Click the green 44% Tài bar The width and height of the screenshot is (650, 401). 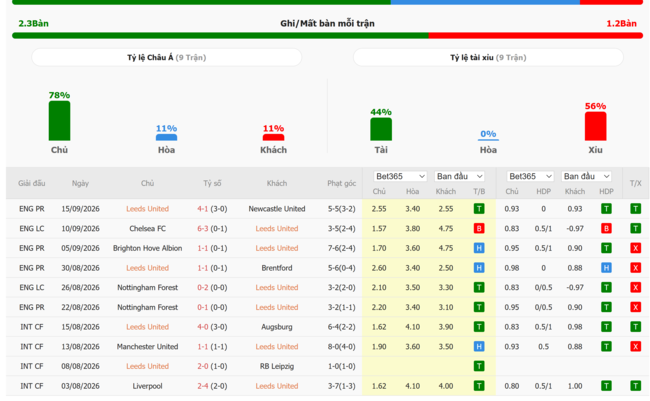coord(381,129)
